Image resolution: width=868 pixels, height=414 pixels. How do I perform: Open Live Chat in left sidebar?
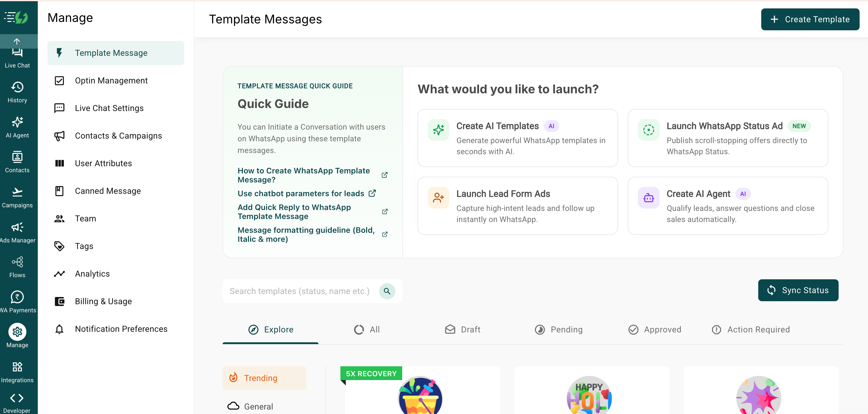17,59
